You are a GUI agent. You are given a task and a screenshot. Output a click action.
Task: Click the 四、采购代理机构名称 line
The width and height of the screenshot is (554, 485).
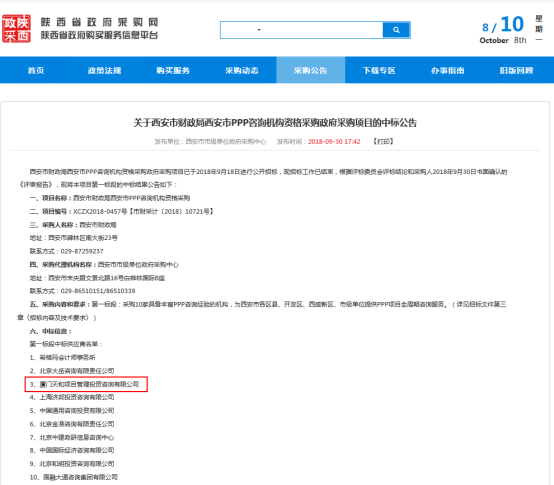click(x=104, y=265)
